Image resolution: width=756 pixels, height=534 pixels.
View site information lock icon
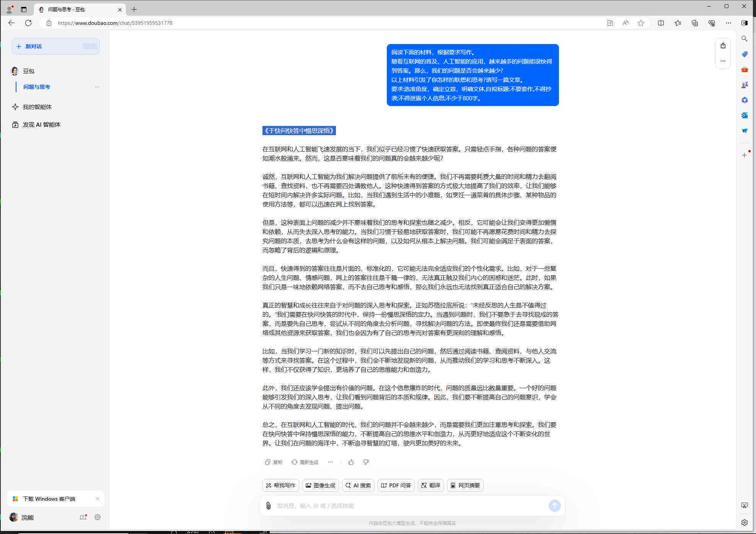click(x=49, y=23)
